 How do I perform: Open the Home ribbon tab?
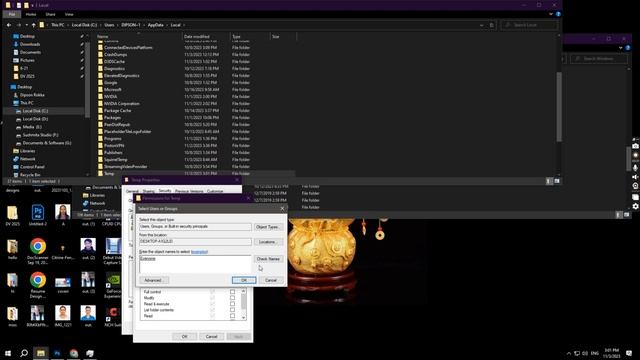pyautogui.click(x=31, y=14)
